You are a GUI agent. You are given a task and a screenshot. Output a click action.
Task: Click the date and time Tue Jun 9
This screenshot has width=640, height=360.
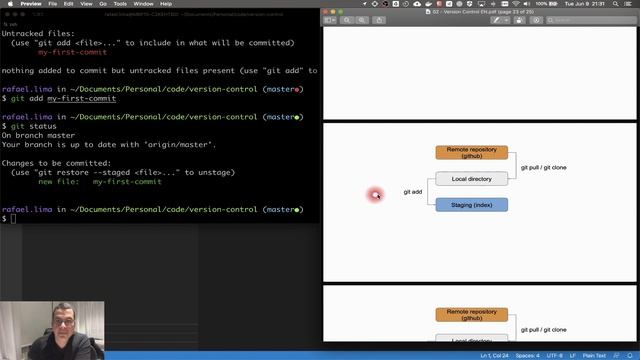point(584,4)
